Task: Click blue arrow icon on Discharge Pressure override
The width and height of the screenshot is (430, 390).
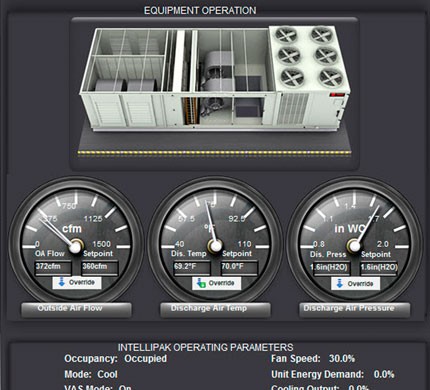Action: [340, 284]
